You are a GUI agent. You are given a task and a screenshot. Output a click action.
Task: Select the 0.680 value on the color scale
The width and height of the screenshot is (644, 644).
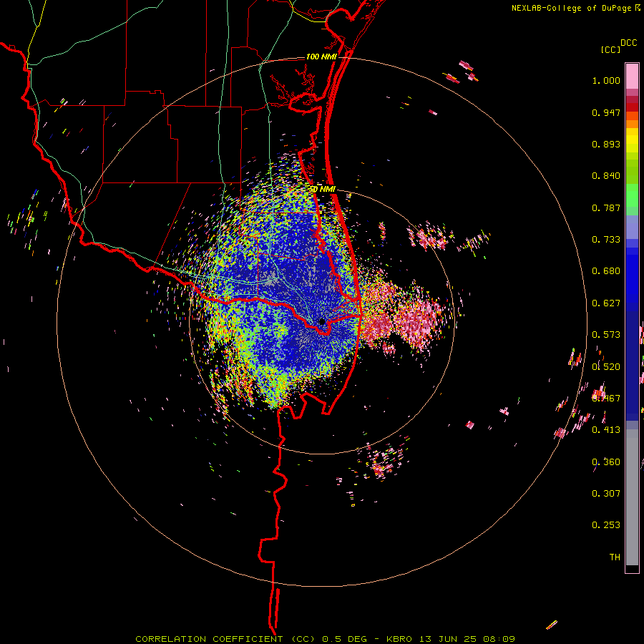tap(606, 271)
